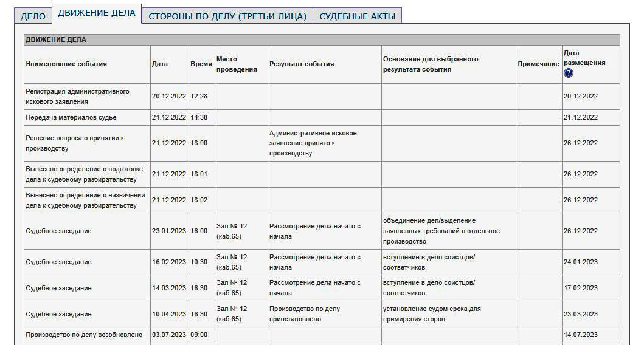Click the hearing date 10.04.2023
The height and width of the screenshot is (345, 644).
[x=169, y=314]
